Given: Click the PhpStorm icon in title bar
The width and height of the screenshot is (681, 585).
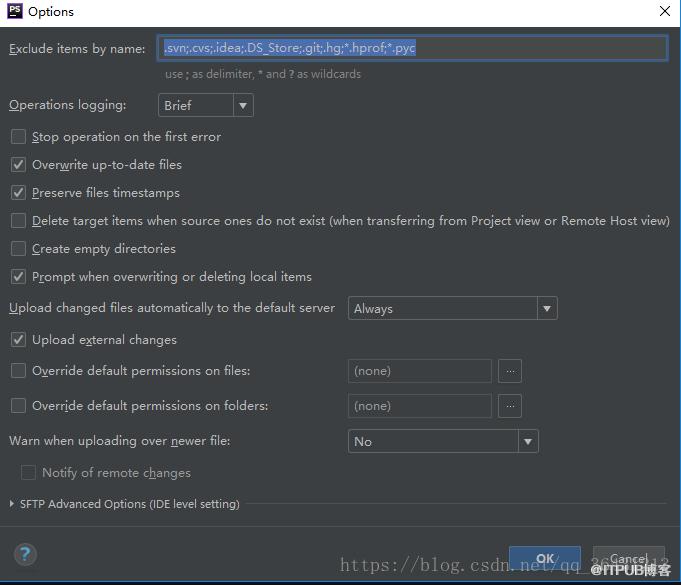Looking at the screenshot, I should [15, 11].
